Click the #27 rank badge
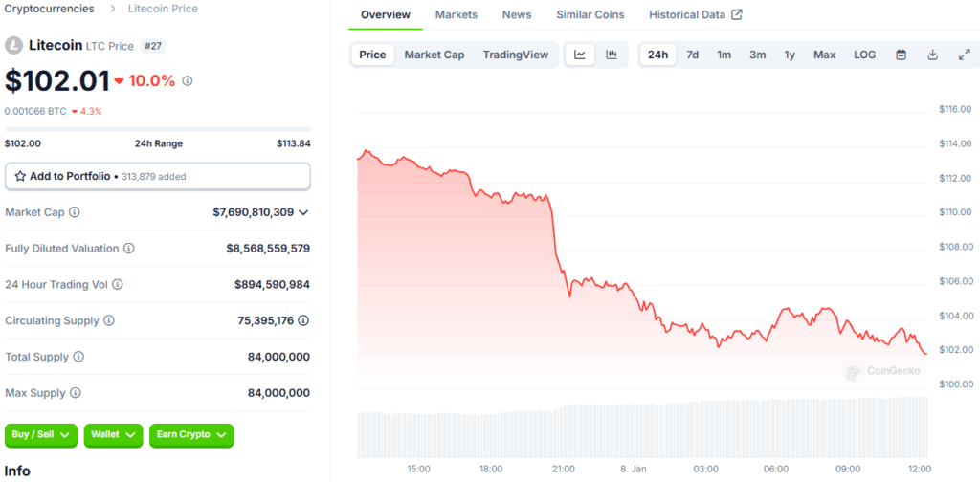Viewport: 980px width, 482px height. (x=153, y=46)
